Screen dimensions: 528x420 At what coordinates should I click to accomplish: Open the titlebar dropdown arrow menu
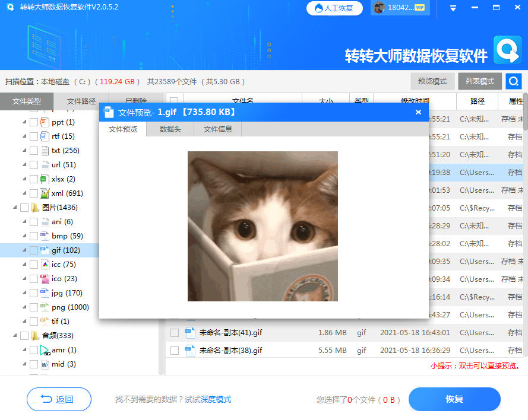[452, 8]
